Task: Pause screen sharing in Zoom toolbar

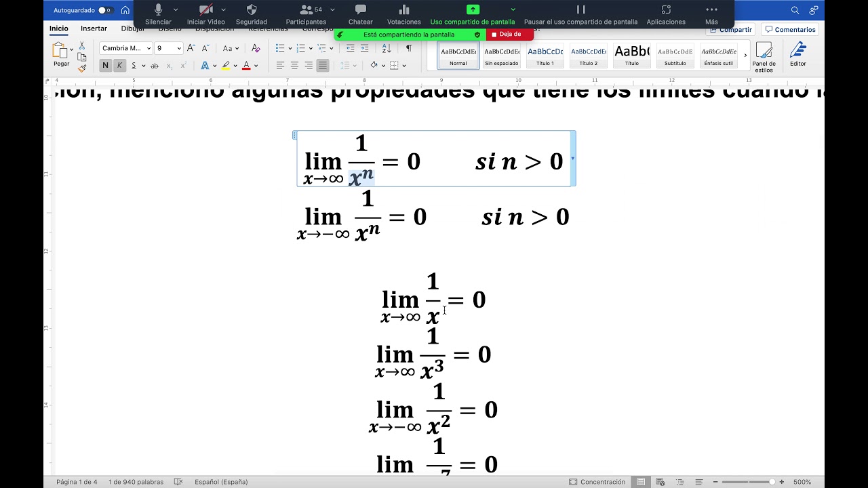Action: tap(580, 15)
